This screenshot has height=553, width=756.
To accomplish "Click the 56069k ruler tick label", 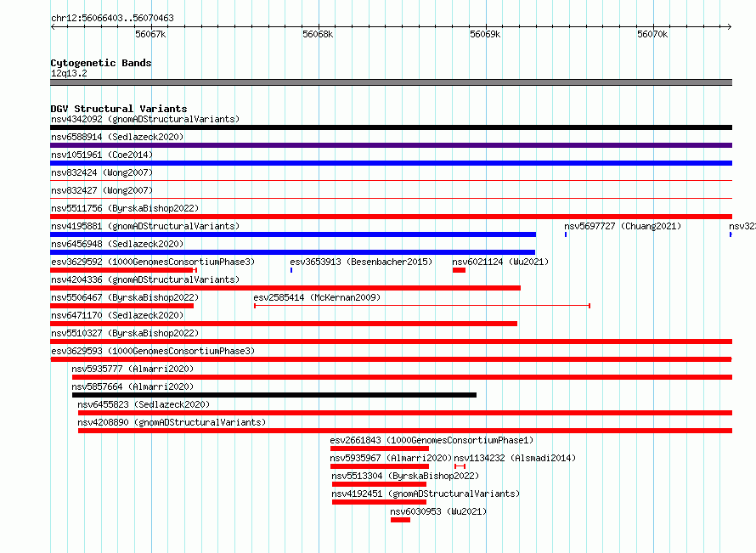I will [485, 34].
